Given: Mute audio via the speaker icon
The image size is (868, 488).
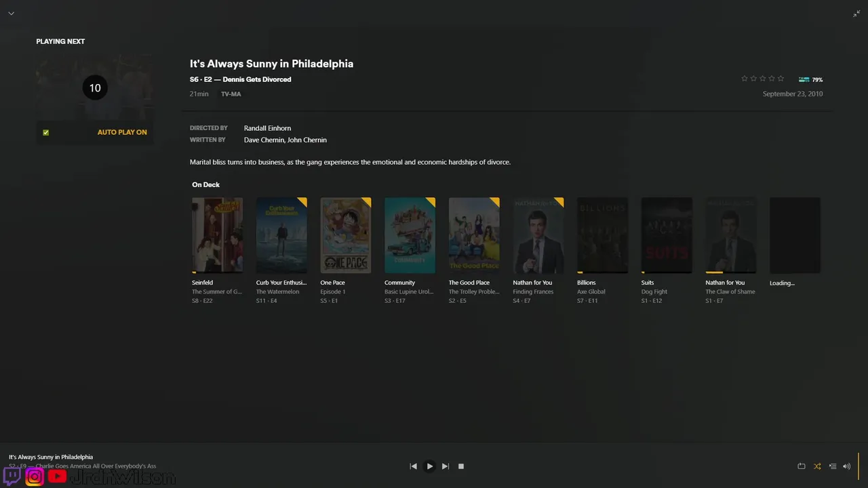Looking at the screenshot, I should [846, 466].
